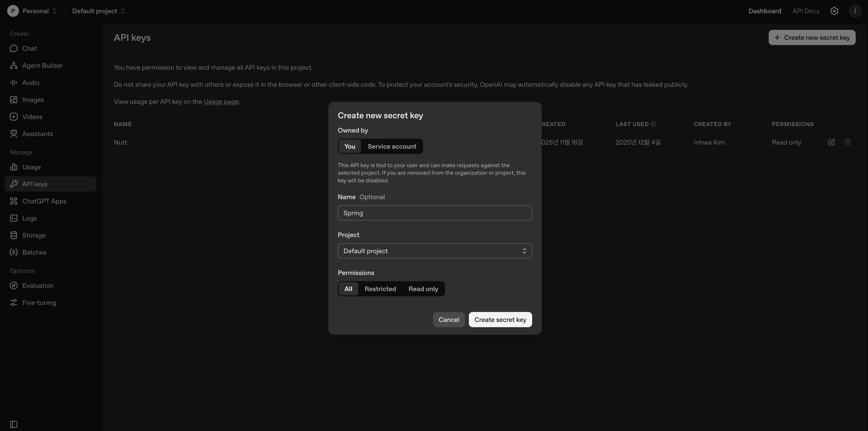Open API Docs from the top navigation

805,11
